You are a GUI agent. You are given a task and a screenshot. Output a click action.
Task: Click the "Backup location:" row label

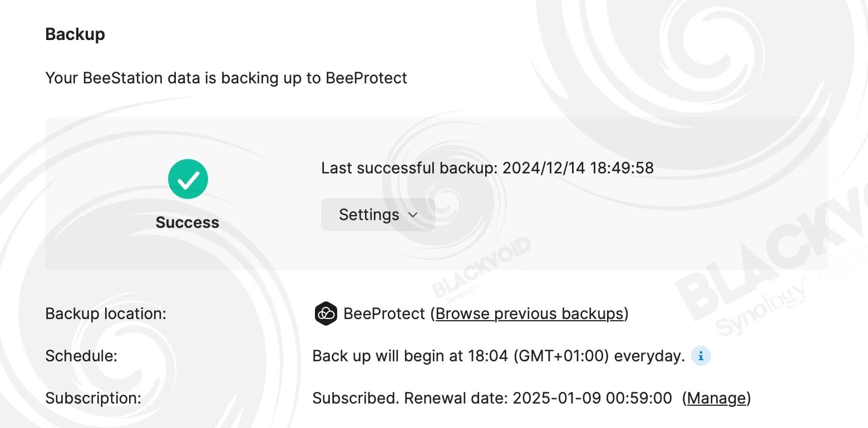click(x=106, y=313)
